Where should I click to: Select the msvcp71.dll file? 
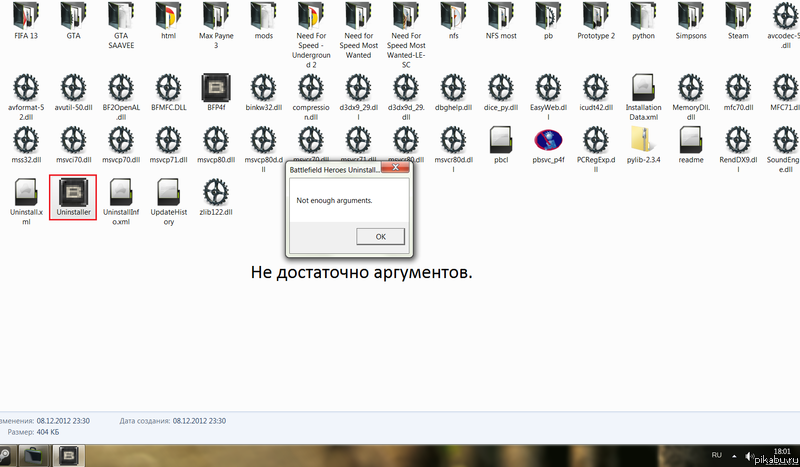coord(168,145)
